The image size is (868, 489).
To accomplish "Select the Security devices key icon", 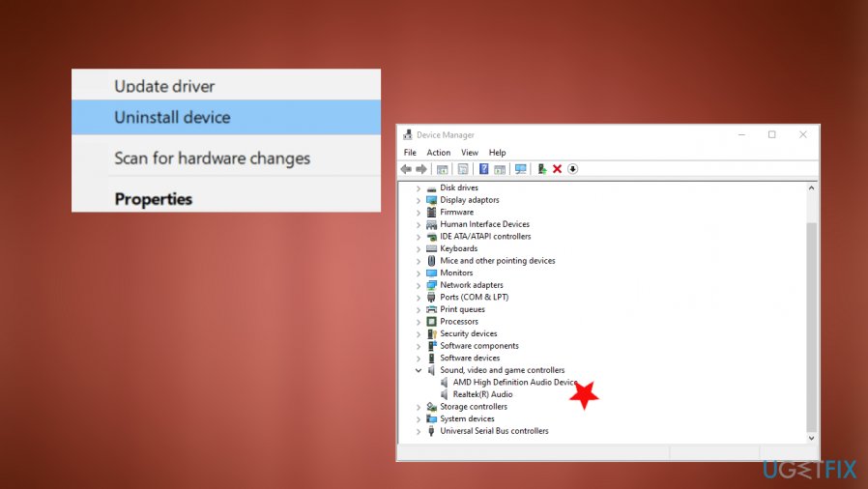I will (432, 334).
